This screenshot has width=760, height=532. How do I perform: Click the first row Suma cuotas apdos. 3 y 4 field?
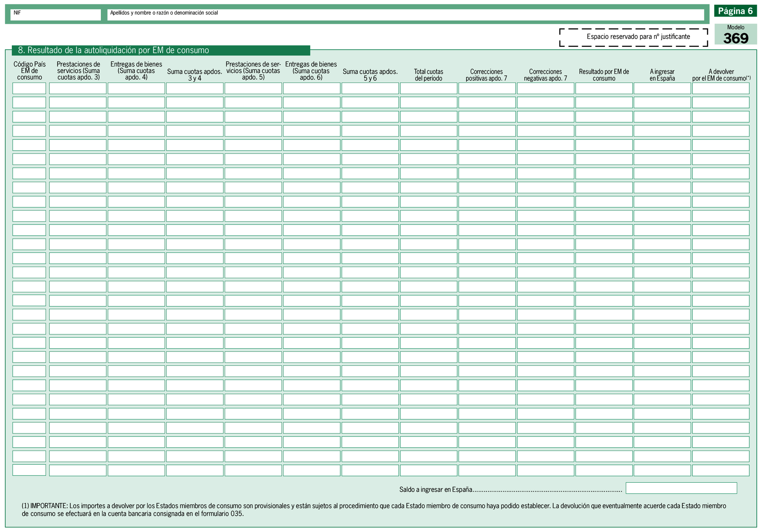(x=195, y=88)
